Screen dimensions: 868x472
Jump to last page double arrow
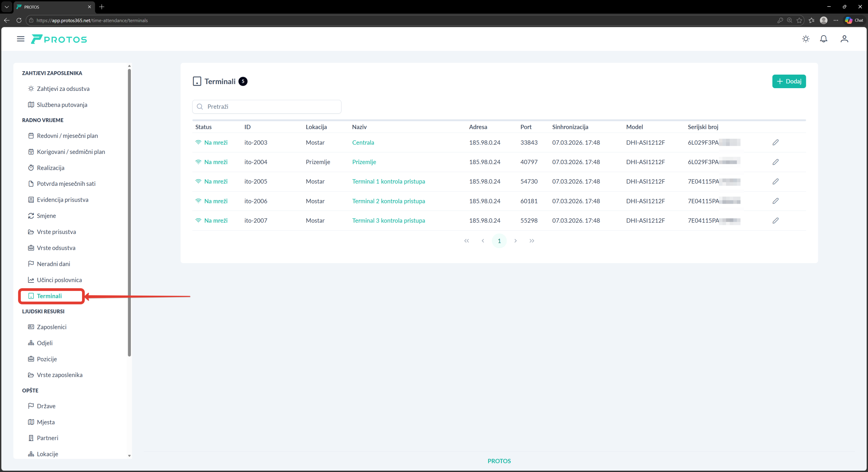[532, 241]
